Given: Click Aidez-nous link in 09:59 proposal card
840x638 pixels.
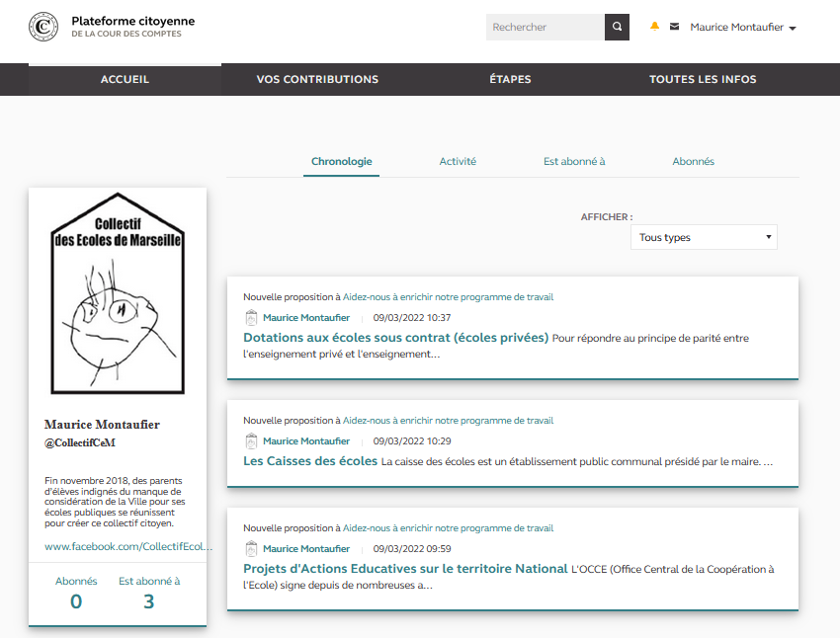Looking at the screenshot, I should point(448,528).
